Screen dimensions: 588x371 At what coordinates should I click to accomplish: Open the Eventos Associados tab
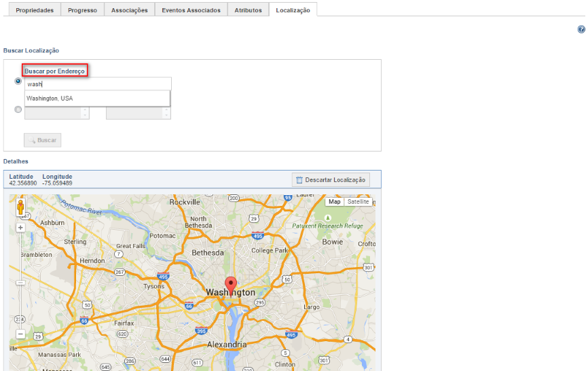tap(191, 10)
